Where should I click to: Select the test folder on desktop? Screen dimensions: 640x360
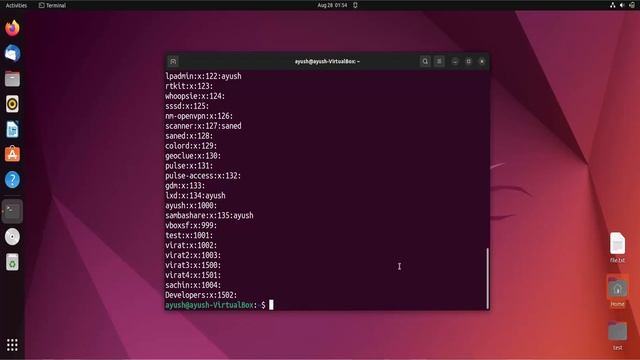pos(618,336)
